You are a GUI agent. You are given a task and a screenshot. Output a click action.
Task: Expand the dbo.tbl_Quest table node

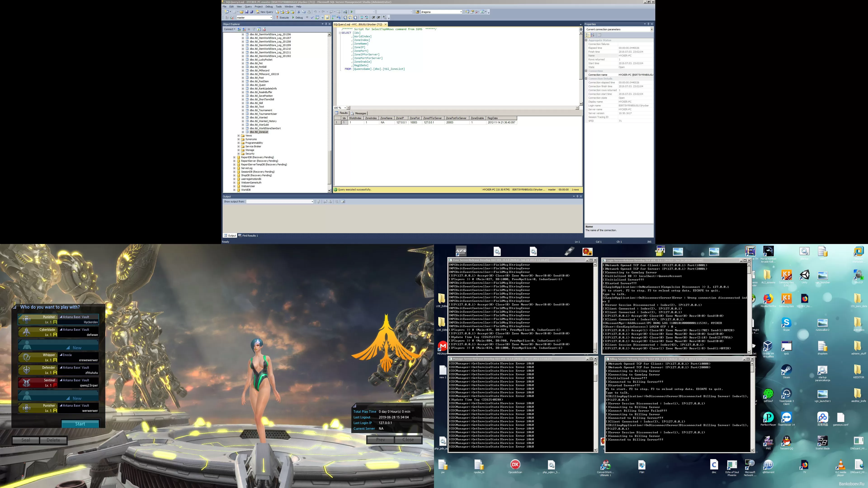tap(243, 85)
